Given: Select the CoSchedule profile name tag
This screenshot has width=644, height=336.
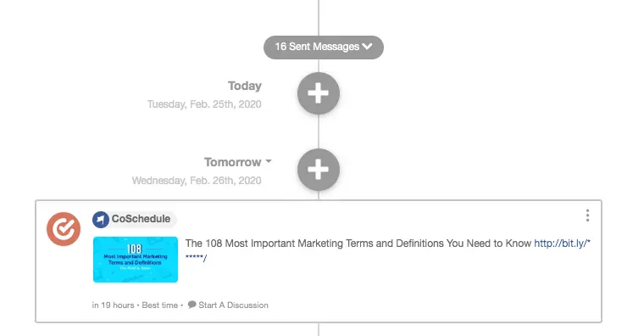Looking at the screenshot, I should coord(135,219).
